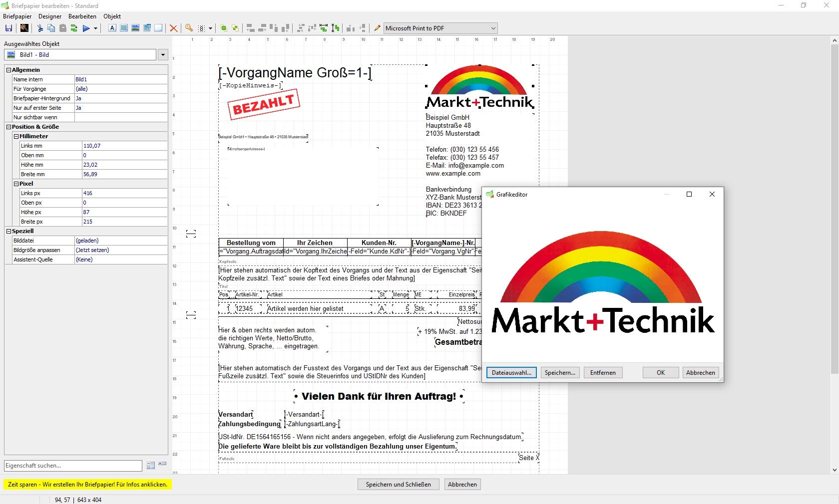Collapse the Pixel subgroup
The image size is (839, 504).
pos(16,184)
